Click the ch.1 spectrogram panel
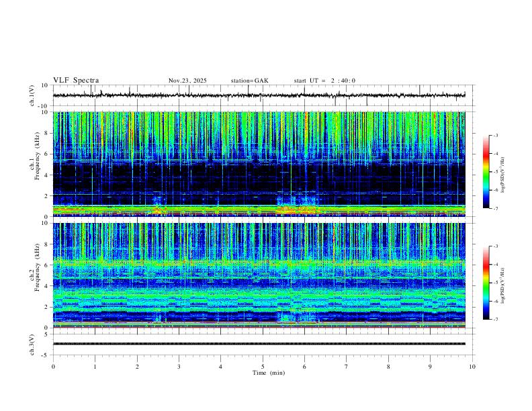Viewport: 532px width, 411px height. click(x=259, y=164)
